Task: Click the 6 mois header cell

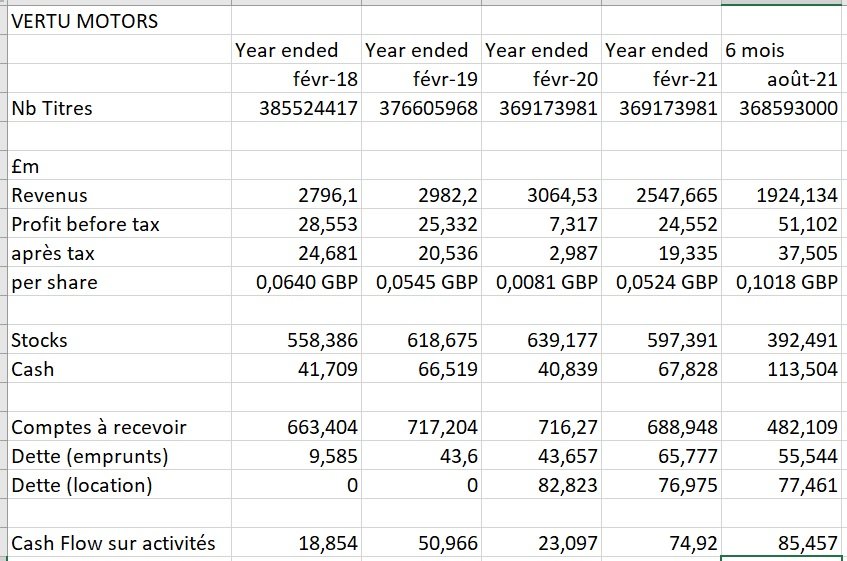Action: (755, 50)
